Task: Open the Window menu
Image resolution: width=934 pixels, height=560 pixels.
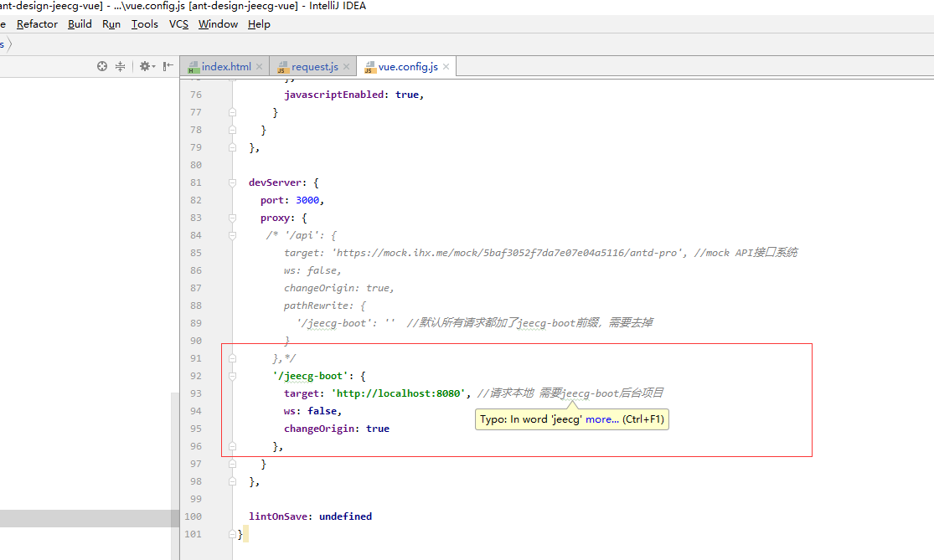Action: pyautogui.click(x=218, y=23)
